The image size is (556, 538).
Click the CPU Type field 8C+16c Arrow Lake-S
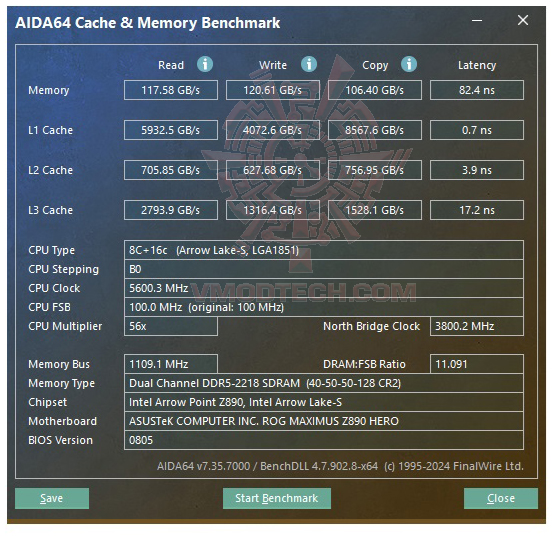[324, 250]
